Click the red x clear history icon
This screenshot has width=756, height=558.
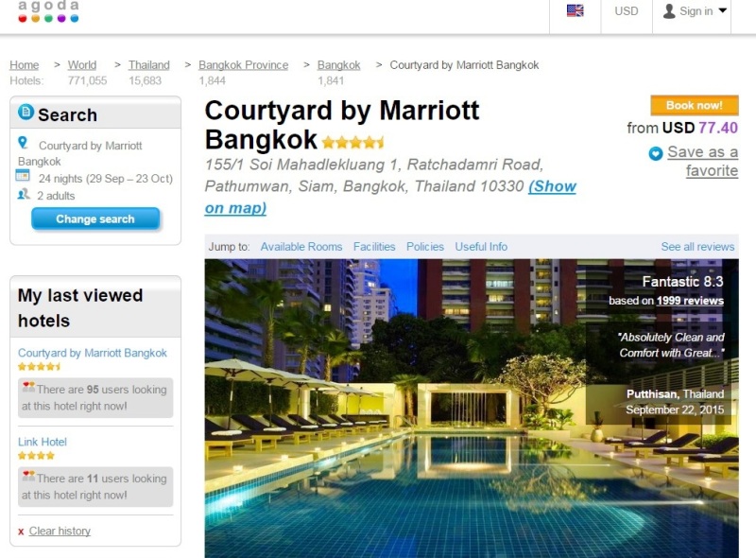[x=21, y=532]
